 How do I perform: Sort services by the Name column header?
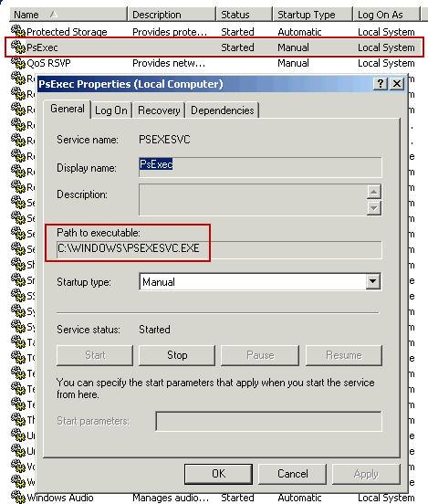click(68, 15)
